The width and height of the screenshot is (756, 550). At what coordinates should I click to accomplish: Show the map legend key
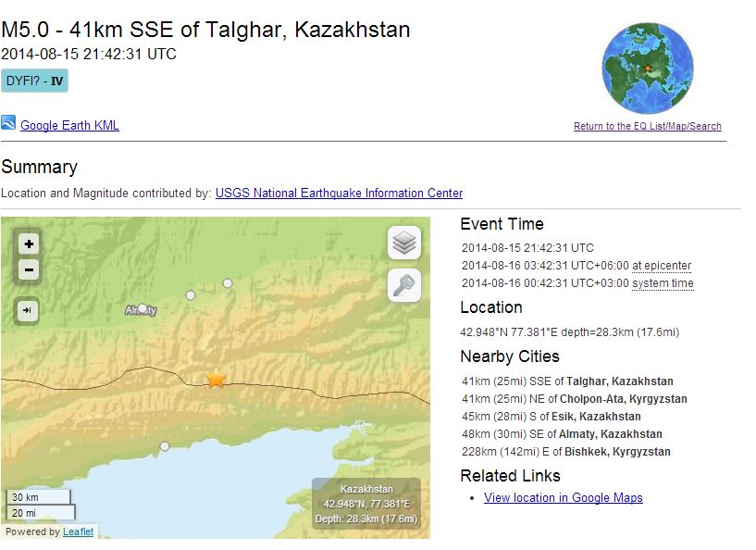[x=404, y=286]
